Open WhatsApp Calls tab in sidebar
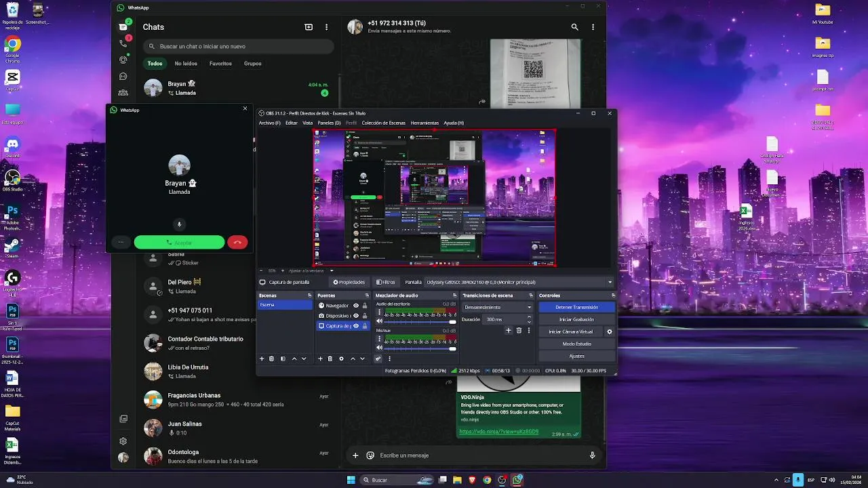 pos(123,43)
